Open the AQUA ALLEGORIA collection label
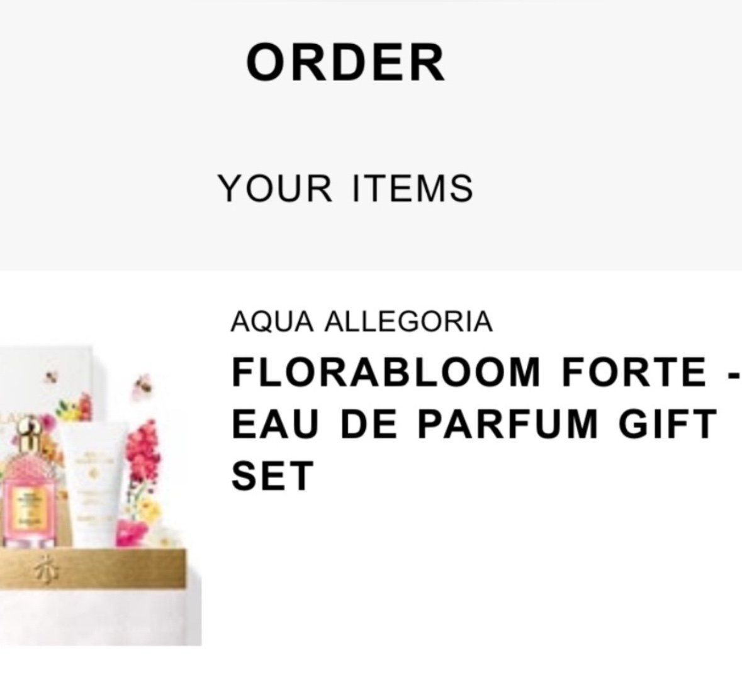This screenshot has width=742, height=700. (361, 321)
